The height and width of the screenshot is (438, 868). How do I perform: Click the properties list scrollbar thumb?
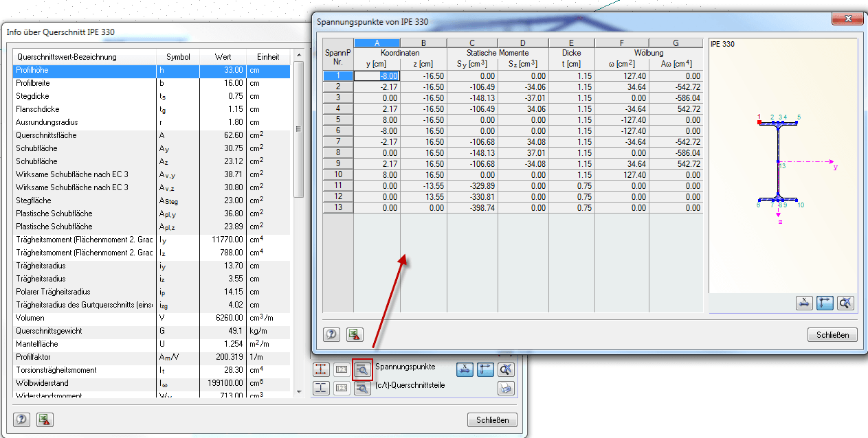tap(298, 130)
